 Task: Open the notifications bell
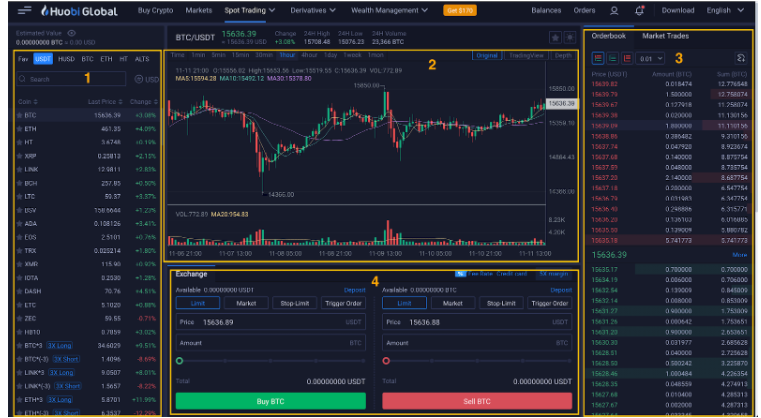click(640, 10)
